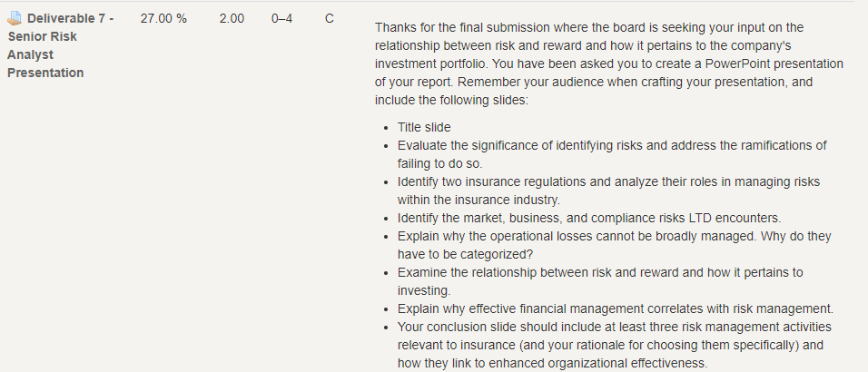The width and height of the screenshot is (868, 372).
Task: Select the bullet about market, business, compliance risks
Action: [x=589, y=218]
